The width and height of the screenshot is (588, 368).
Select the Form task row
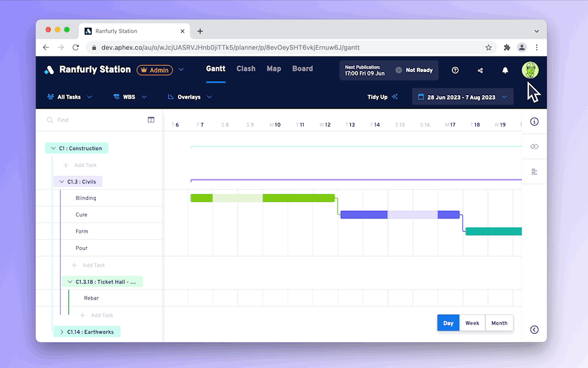pyautogui.click(x=99, y=232)
